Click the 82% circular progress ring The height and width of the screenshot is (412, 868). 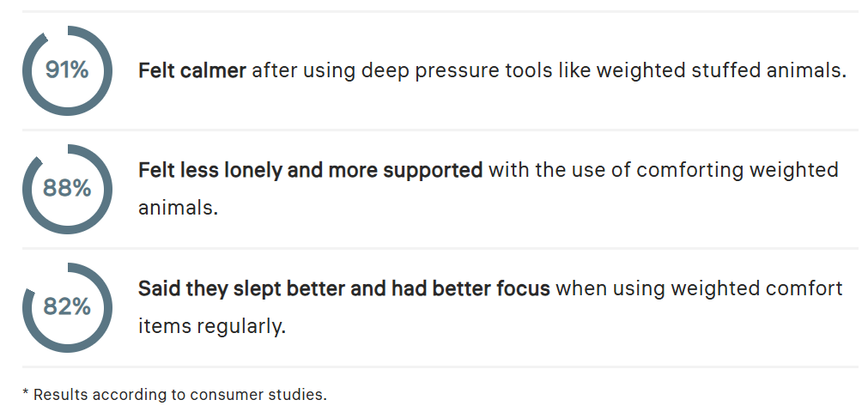(x=67, y=307)
